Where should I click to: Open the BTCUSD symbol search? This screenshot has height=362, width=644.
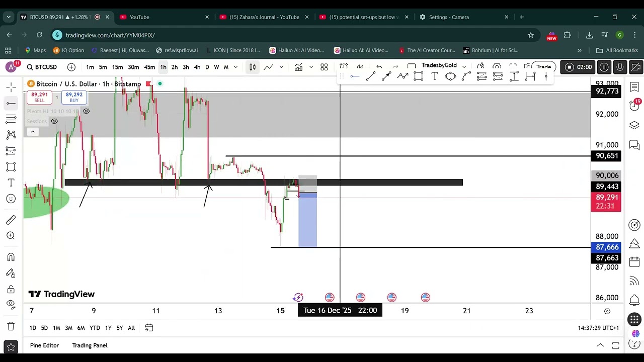[x=42, y=67]
